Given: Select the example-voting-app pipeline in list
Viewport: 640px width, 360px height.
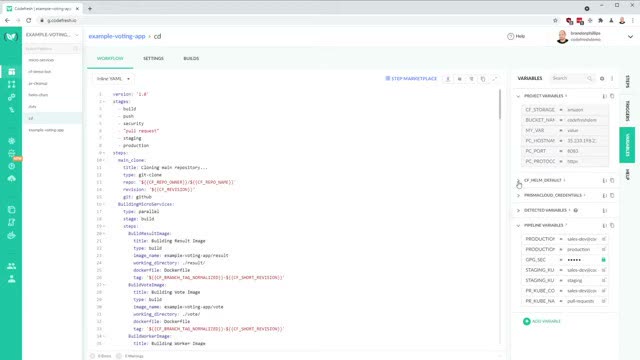Looking at the screenshot, I should coord(46,130).
